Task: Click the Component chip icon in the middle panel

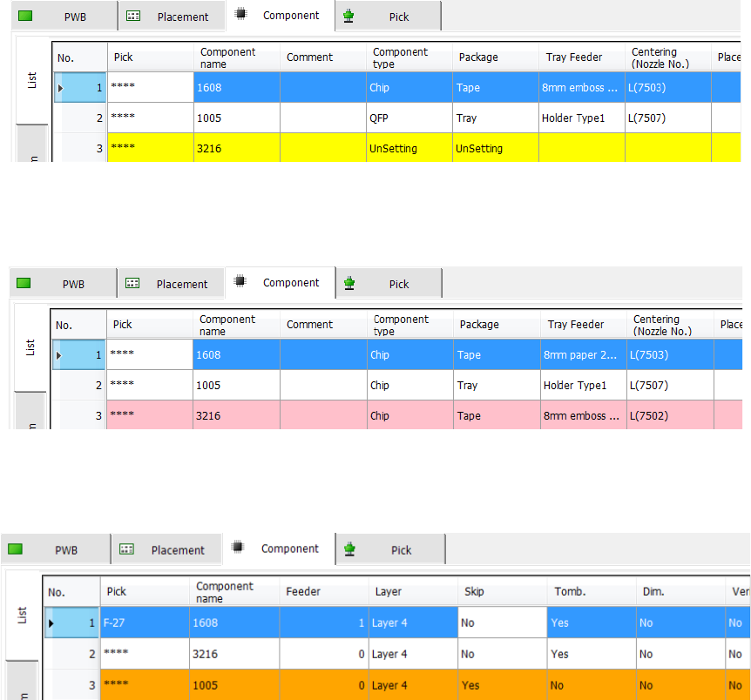Action: tap(240, 281)
